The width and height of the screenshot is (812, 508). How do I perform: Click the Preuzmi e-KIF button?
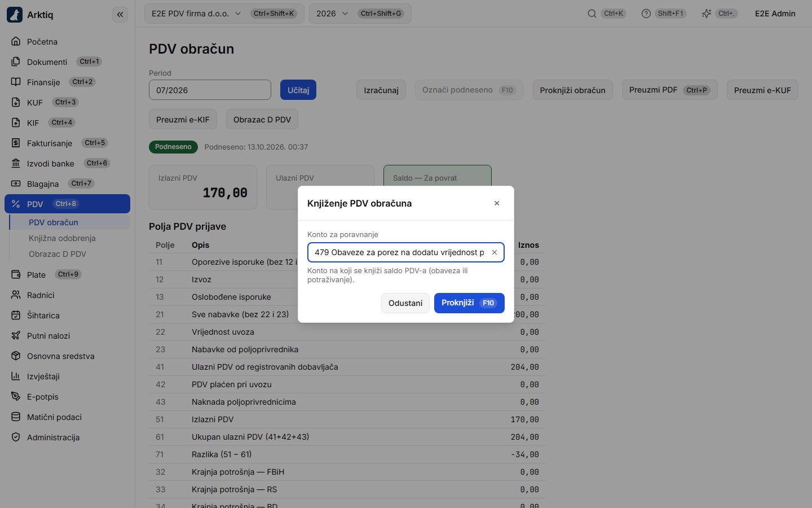point(183,119)
